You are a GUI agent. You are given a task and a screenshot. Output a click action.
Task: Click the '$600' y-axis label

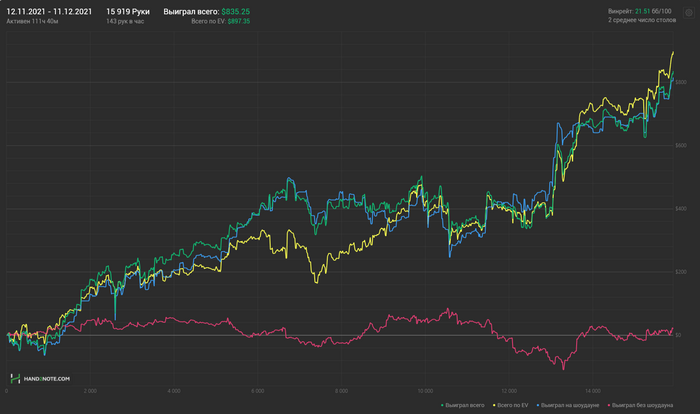(x=681, y=146)
